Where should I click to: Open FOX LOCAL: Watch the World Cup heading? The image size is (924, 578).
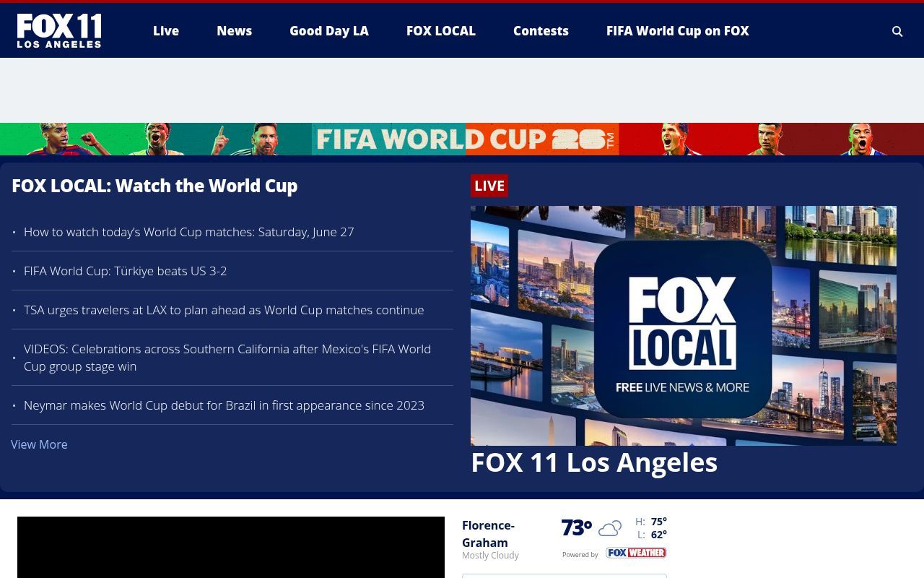[154, 186]
